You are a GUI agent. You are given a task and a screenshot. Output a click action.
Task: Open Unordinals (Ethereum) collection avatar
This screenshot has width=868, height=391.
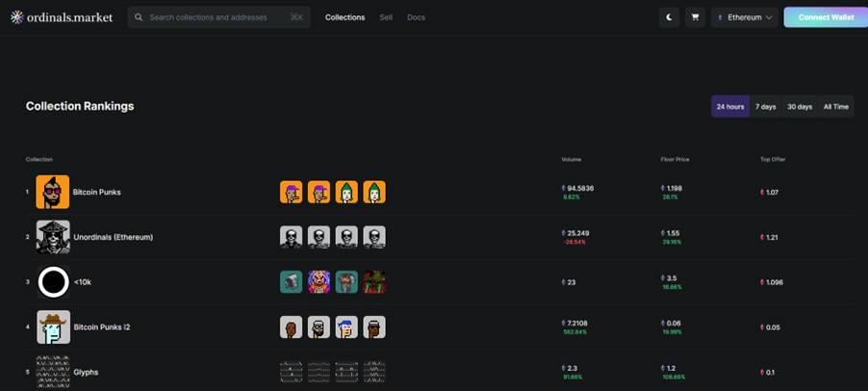53,237
